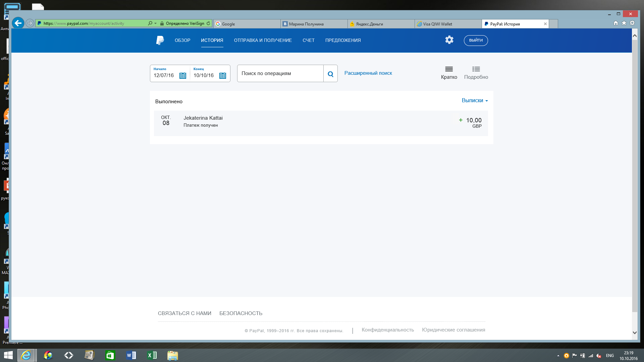Switch to the Подробно detailed view
The image size is (644, 362).
(476, 73)
